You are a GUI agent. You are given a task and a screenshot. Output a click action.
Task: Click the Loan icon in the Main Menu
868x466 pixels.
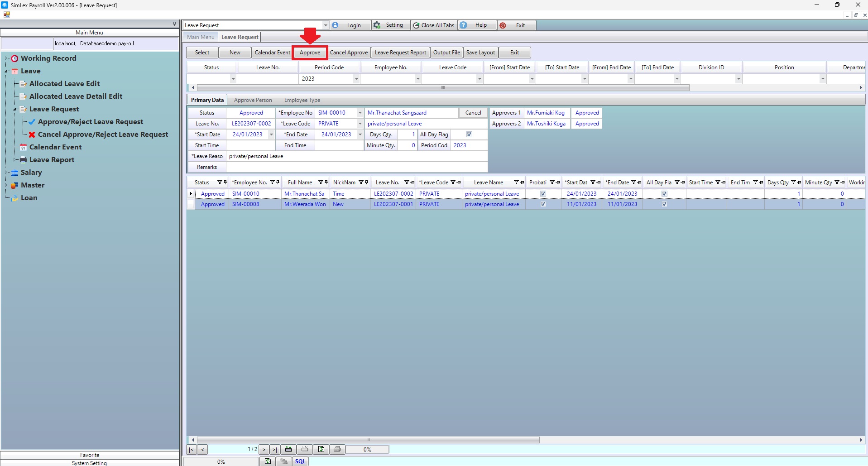click(14, 198)
